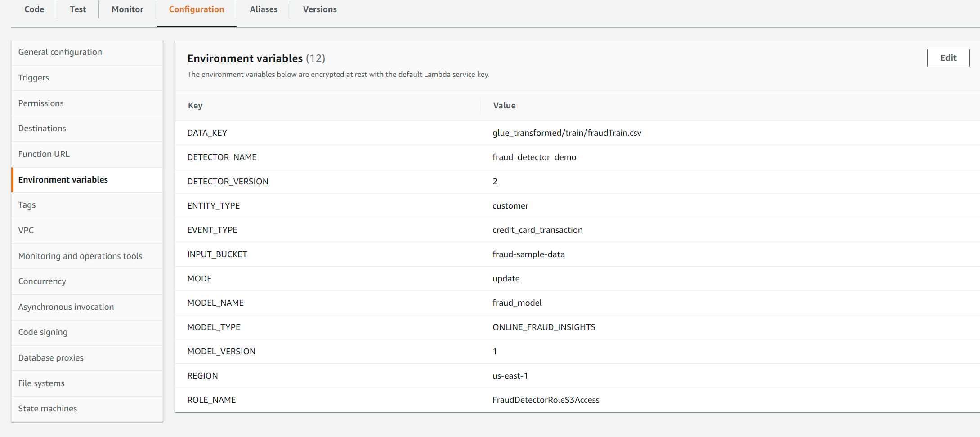
Task: Select State machines in sidebar
Action: pyautogui.click(x=48, y=409)
